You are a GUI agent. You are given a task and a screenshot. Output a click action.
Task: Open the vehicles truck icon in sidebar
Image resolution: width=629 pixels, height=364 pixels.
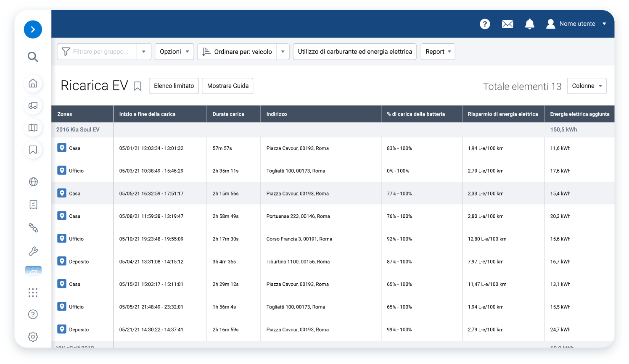point(33,106)
